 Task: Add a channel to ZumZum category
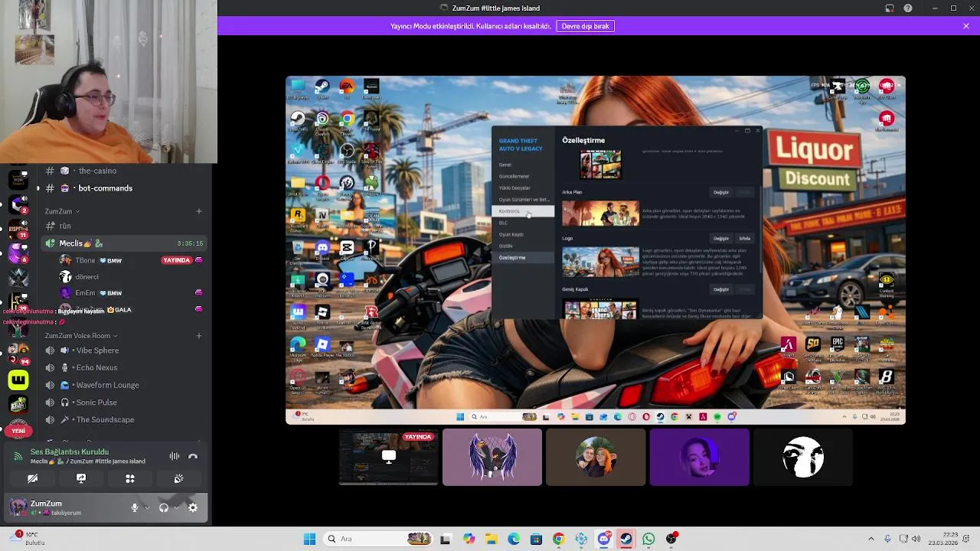coord(199,211)
